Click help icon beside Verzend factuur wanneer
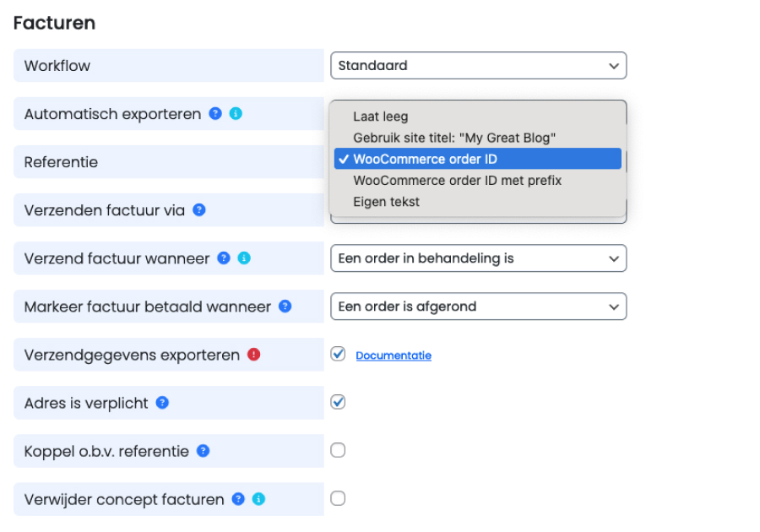 coord(224,258)
